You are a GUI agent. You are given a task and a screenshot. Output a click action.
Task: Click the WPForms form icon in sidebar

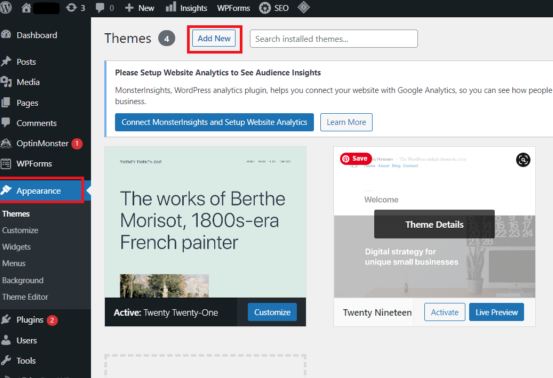pyautogui.click(x=6, y=164)
